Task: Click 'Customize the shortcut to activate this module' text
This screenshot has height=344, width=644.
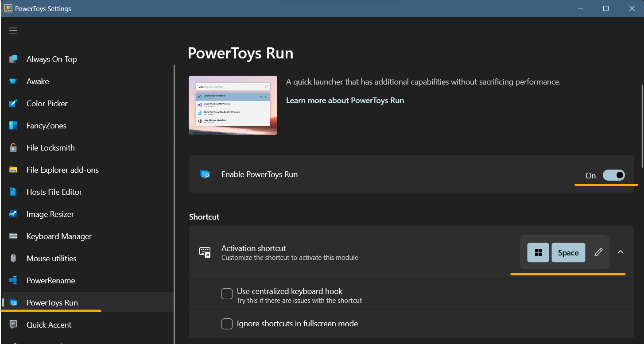Action: tap(290, 257)
